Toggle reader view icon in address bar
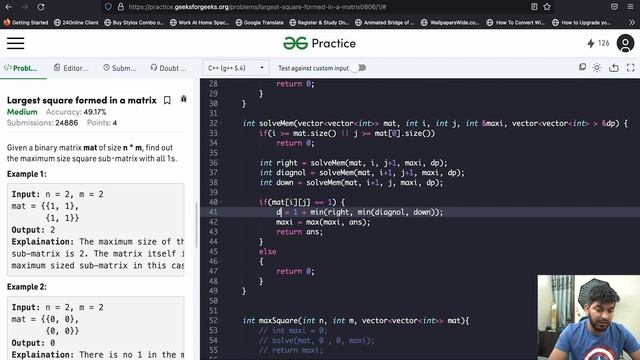The image size is (640, 360). (534, 7)
